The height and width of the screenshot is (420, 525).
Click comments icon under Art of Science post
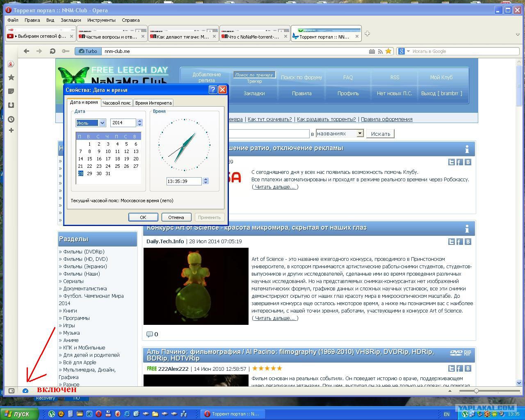coord(150,334)
